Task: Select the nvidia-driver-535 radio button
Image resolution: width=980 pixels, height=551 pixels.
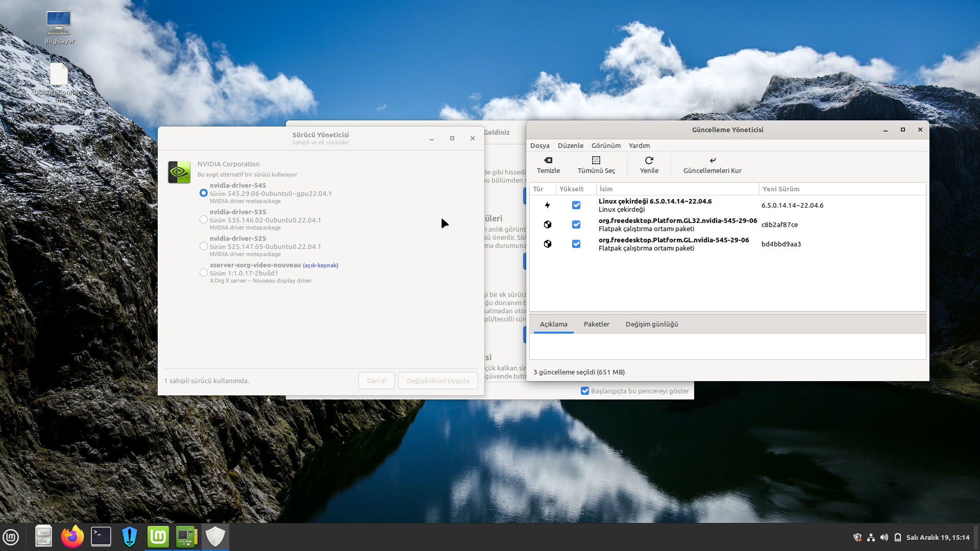Action: point(204,219)
